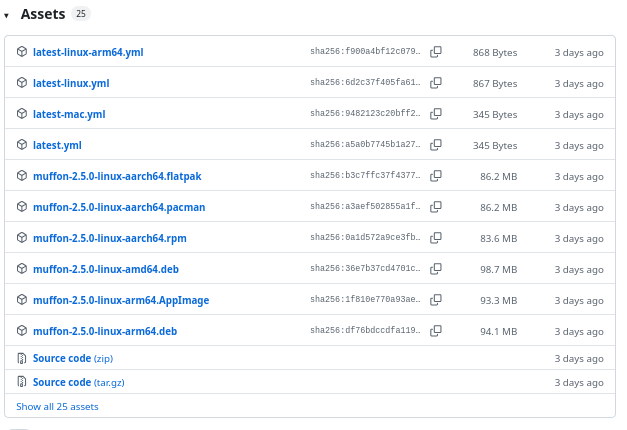Click the archive icon beside Source code (tar.gz)
Screen dimensions: 627x430
[22, 382]
